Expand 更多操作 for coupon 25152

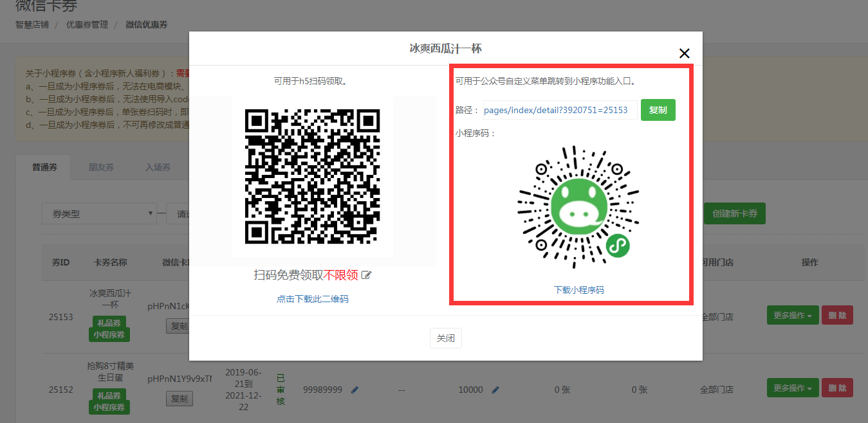pos(791,388)
